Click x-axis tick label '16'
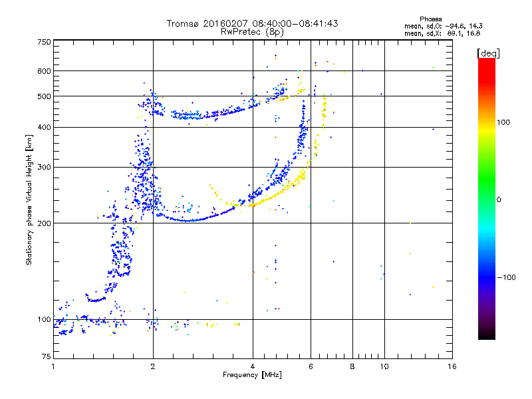This screenshot has height=399, width=532. (452, 366)
